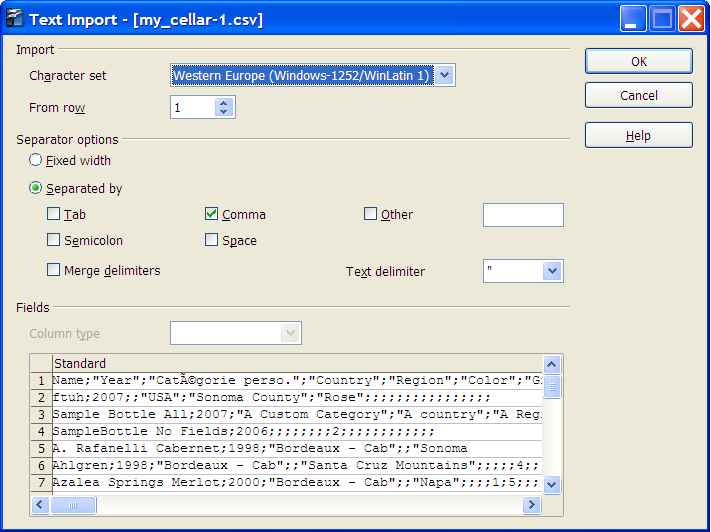The height and width of the screenshot is (532, 711).
Task: Enable the Space separator checkbox
Action: coord(211,239)
